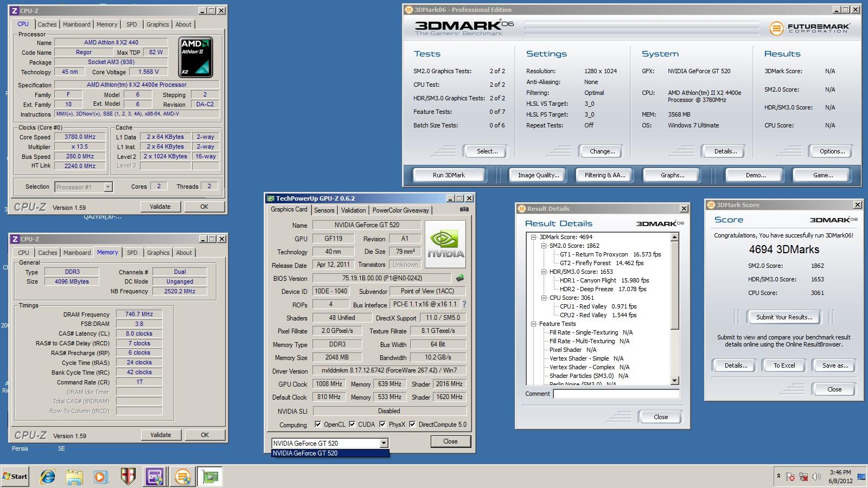Click Validate in the Memory CPU-Z window
Viewport: 868px width, 488px height.
click(x=161, y=435)
